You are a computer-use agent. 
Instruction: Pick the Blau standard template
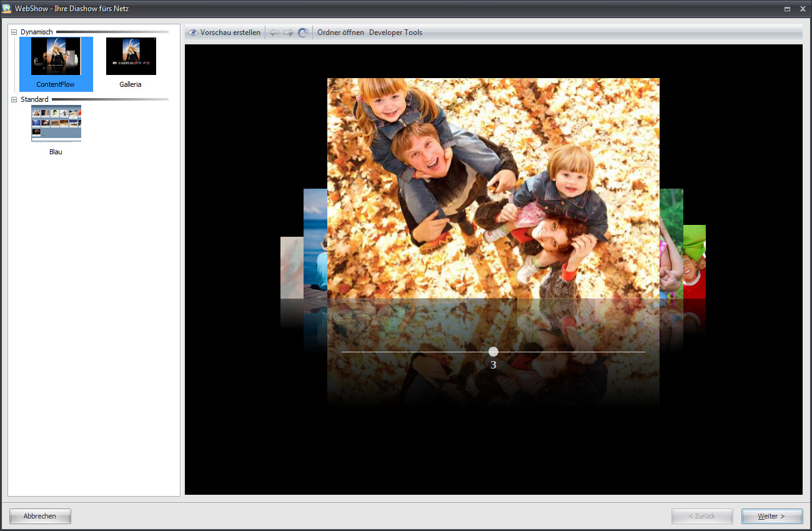56,130
